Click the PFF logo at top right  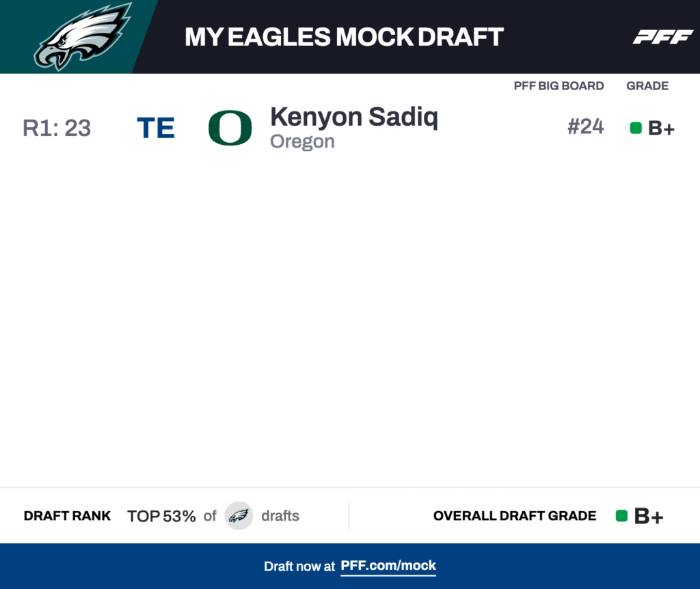pos(662,37)
